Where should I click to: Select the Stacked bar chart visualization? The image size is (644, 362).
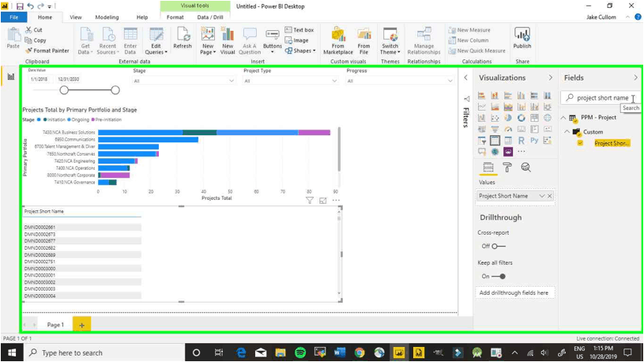pyautogui.click(x=482, y=96)
